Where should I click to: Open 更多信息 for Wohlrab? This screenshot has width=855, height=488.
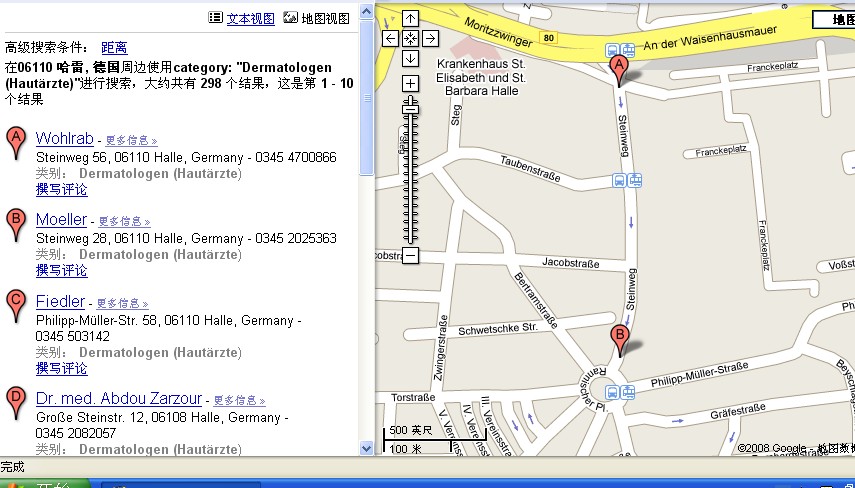[131, 141]
